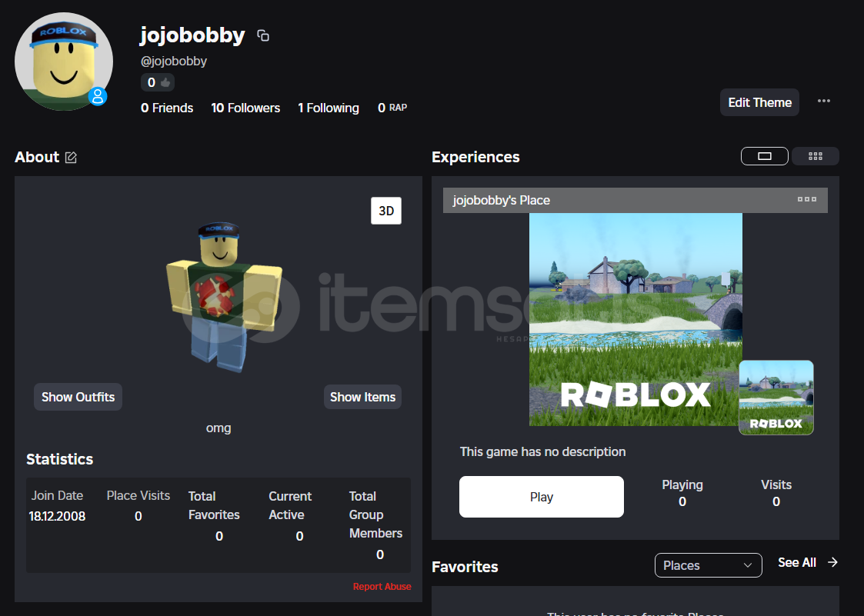
Task: Open the 0 Friends list
Action: [167, 108]
